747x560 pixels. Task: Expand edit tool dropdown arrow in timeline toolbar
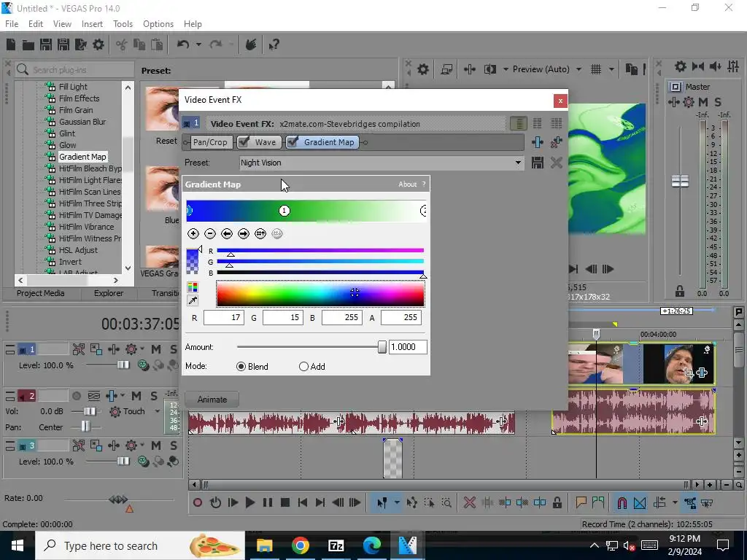point(396,502)
